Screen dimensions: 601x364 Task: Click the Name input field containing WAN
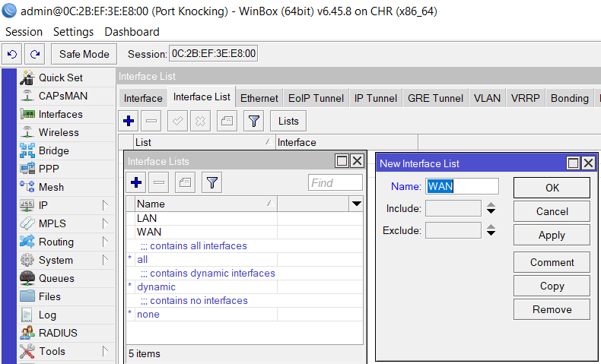[x=462, y=186]
